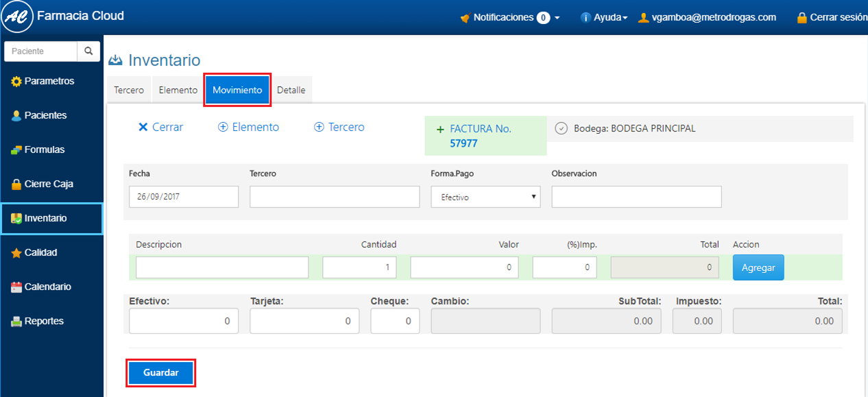Open the Formulas section icon
The image size is (868, 397).
pos(16,150)
